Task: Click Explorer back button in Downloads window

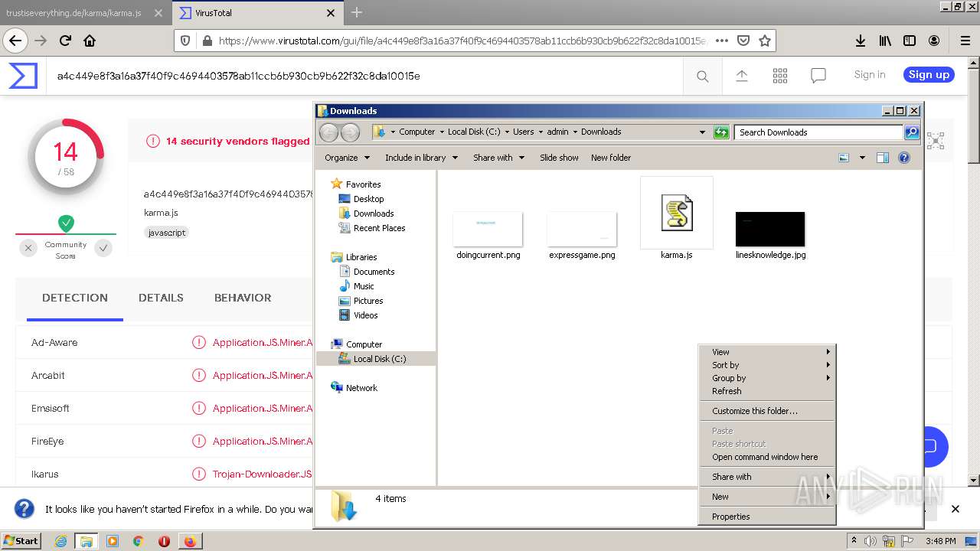Action: pos(328,132)
